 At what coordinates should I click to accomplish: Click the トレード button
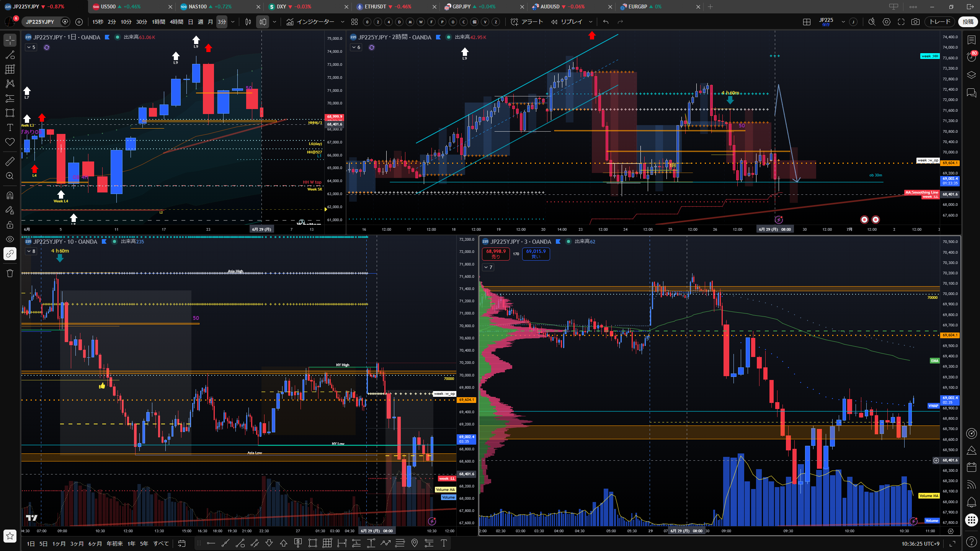tap(940, 22)
